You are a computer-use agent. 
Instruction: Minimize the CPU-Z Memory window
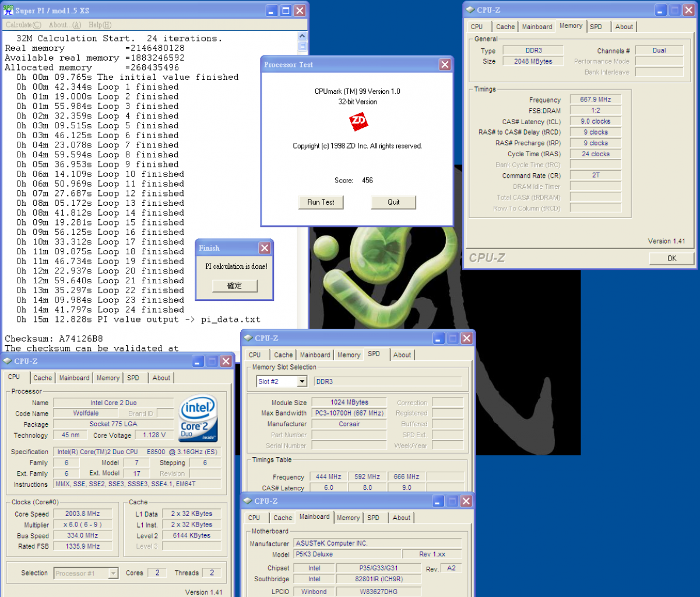(661, 10)
